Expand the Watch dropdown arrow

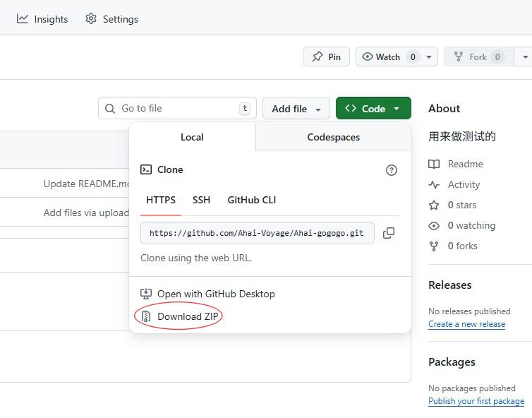tap(429, 56)
